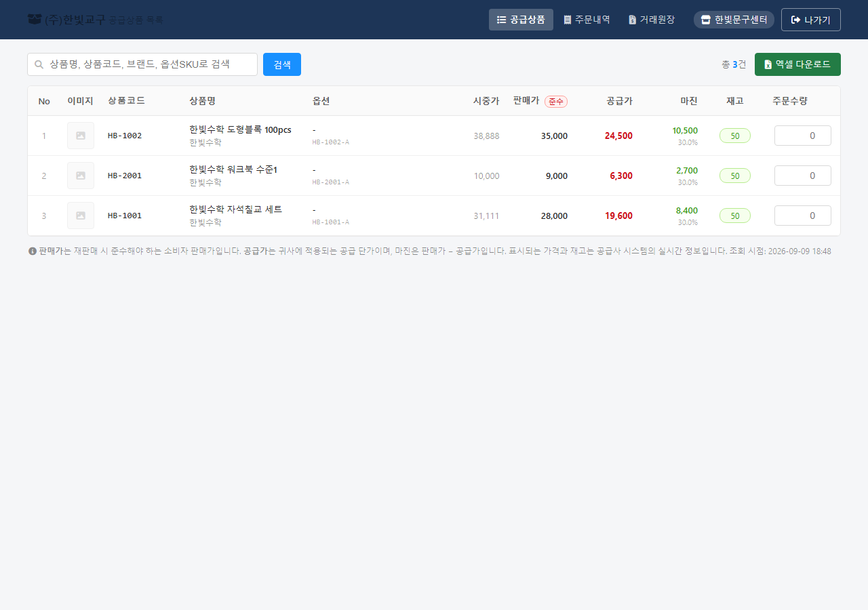Click product name 한빛수학 자석칠교 세트
868x610 pixels.
tap(236, 209)
